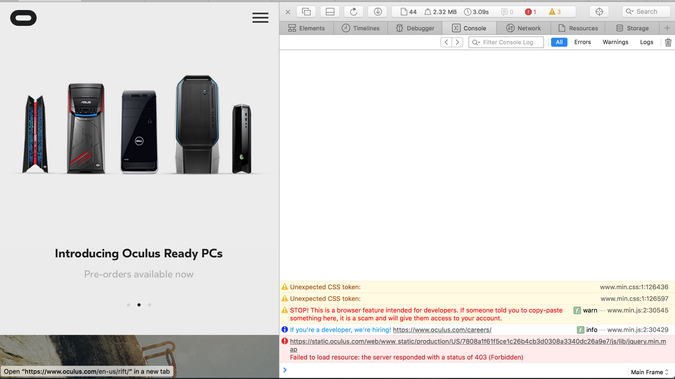Dock the inspector to the bottom
Viewport: 675px width, 379px height.
pos(330,12)
